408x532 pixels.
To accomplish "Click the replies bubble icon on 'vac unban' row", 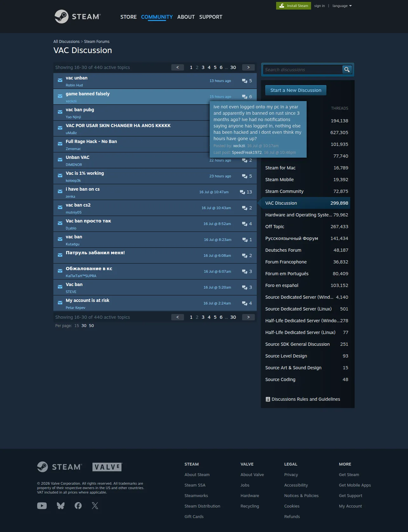I will coord(245,81).
